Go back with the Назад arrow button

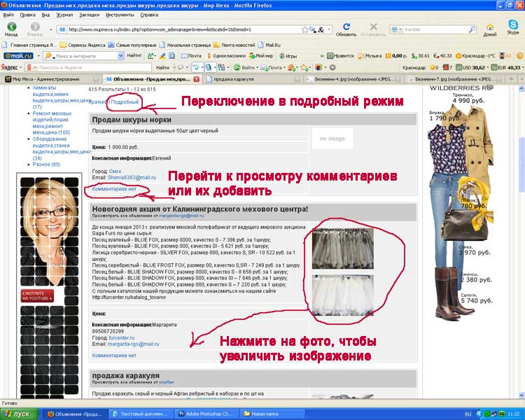click(11, 27)
